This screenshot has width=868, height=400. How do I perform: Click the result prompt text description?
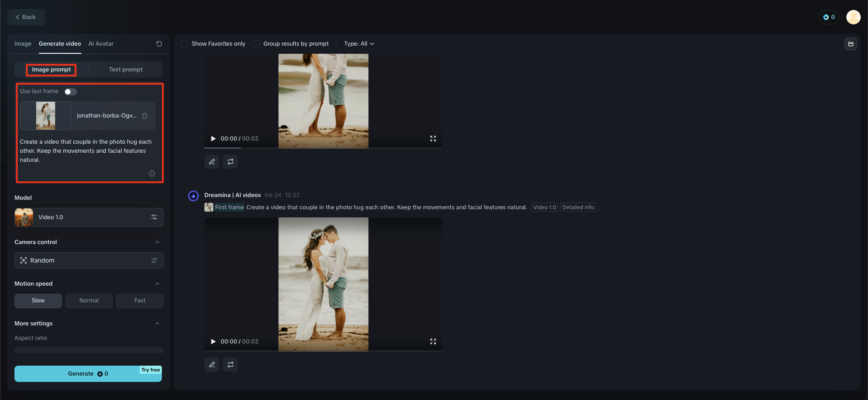pyautogui.click(x=387, y=207)
